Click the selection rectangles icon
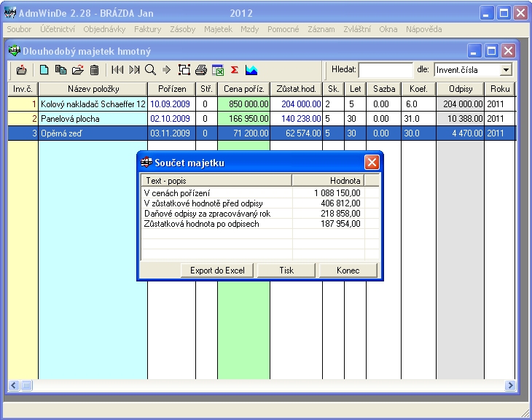The height and width of the screenshot is (420, 532). point(184,70)
